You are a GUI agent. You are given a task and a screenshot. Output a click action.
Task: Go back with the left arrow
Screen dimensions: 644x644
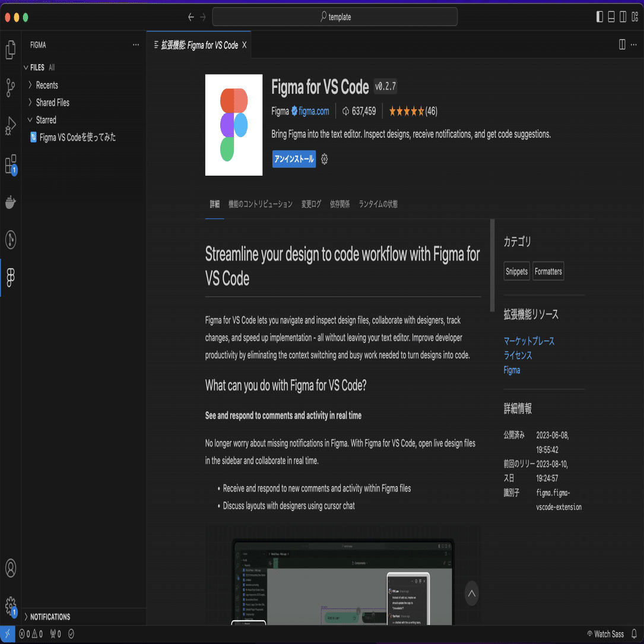[191, 17]
